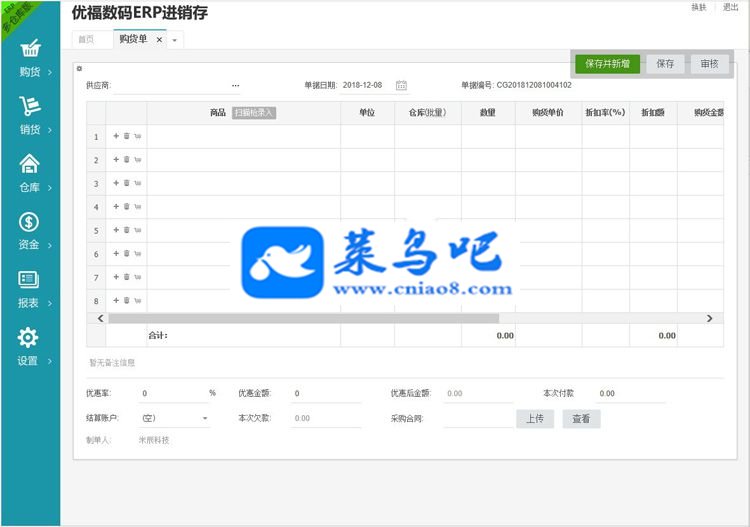Click the 审核 audit button
Image resolution: width=750 pixels, height=527 pixels.
tap(709, 64)
